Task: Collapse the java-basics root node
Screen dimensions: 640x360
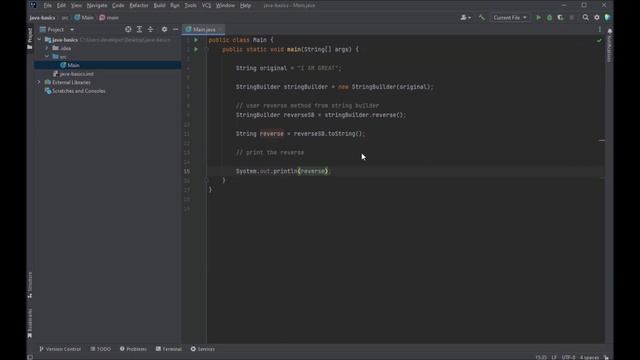Action: [39, 40]
